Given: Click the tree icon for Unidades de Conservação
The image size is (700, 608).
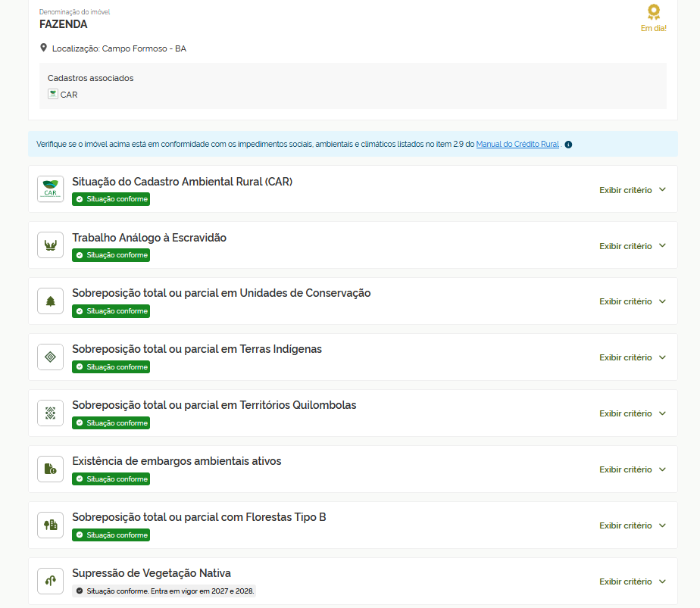Looking at the screenshot, I should pos(51,301).
